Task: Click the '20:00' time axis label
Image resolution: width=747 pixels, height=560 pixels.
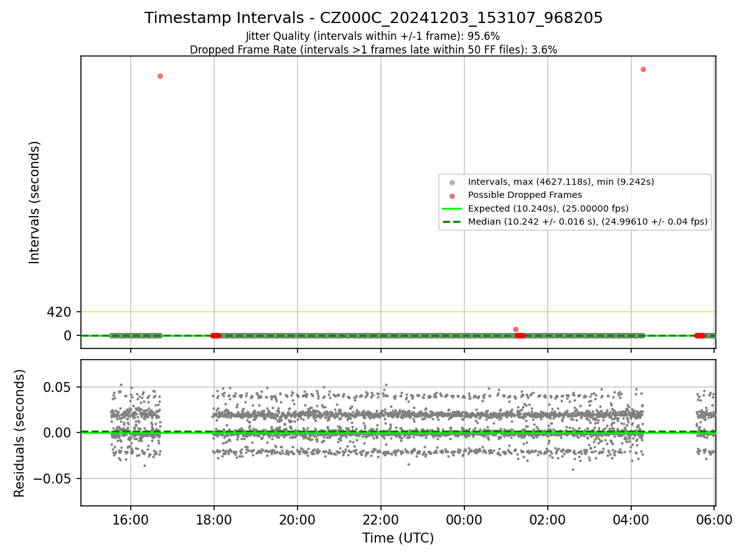Action: point(298,520)
